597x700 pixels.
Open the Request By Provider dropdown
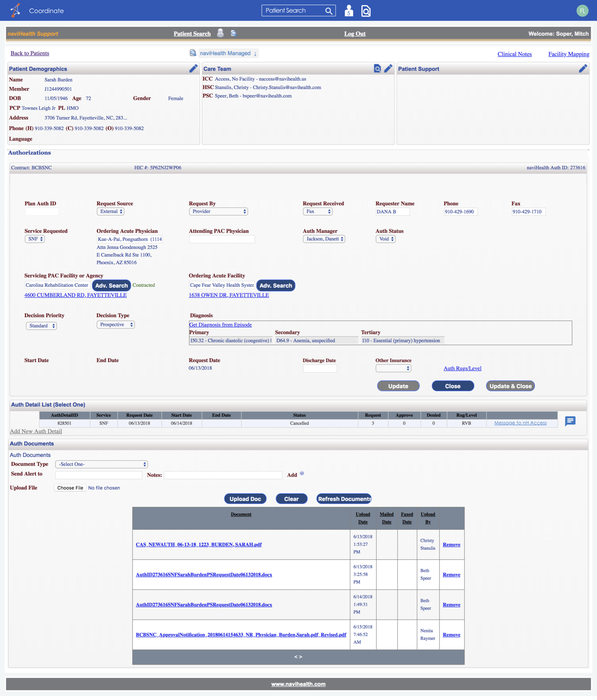point(218,211)
